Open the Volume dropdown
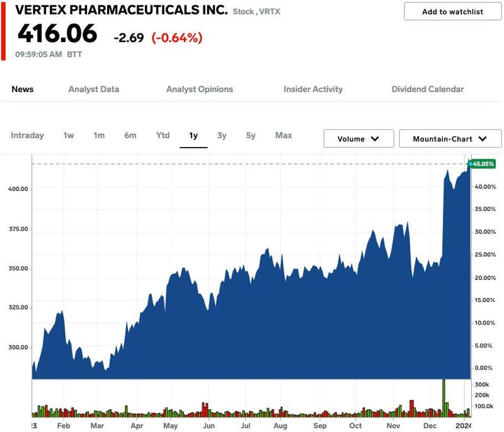The width and height of the screenshot is (504, 432). click(x=358, y=139)
